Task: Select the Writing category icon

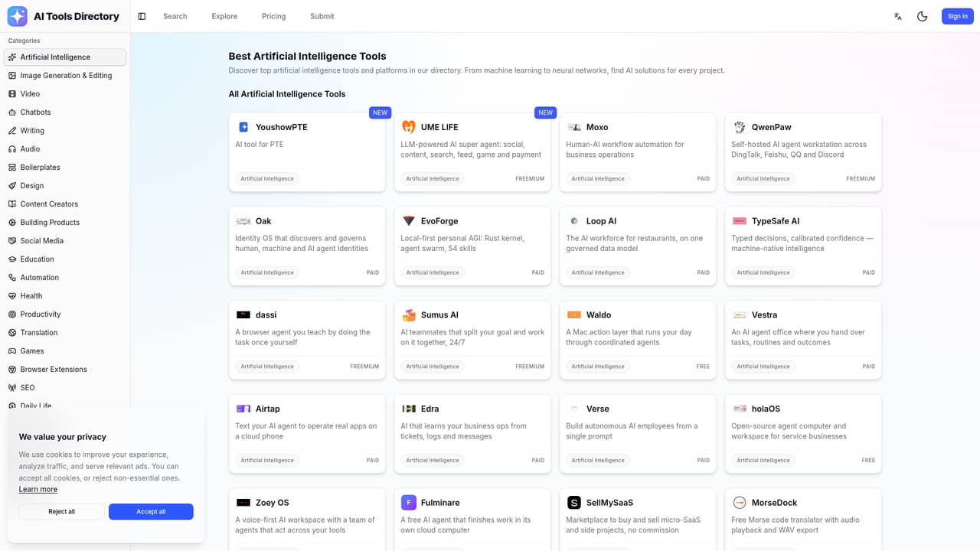Action: [x=12, y=131]
